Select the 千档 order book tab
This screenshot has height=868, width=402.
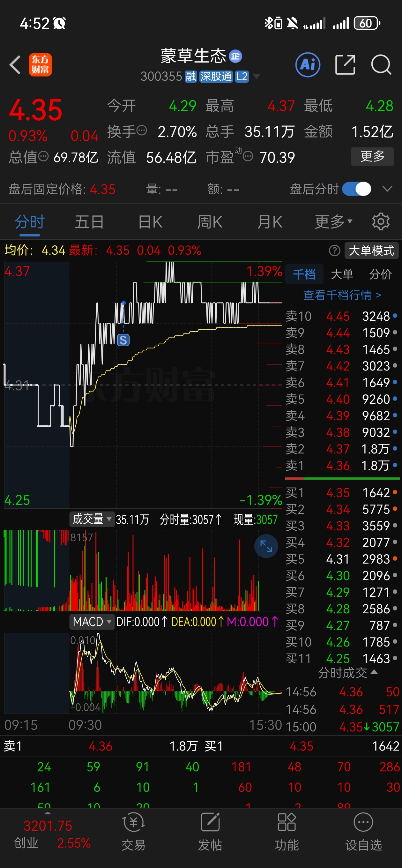(304, 274)
